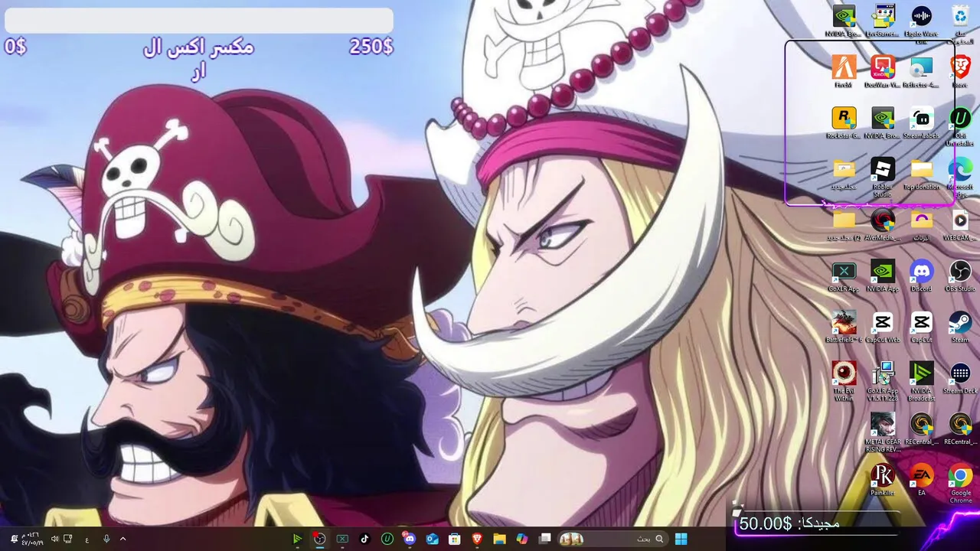The height and width of the screenshot is (551, 980).
Task: Open the AVerMedia desktop icon
Action: point(883,225)
